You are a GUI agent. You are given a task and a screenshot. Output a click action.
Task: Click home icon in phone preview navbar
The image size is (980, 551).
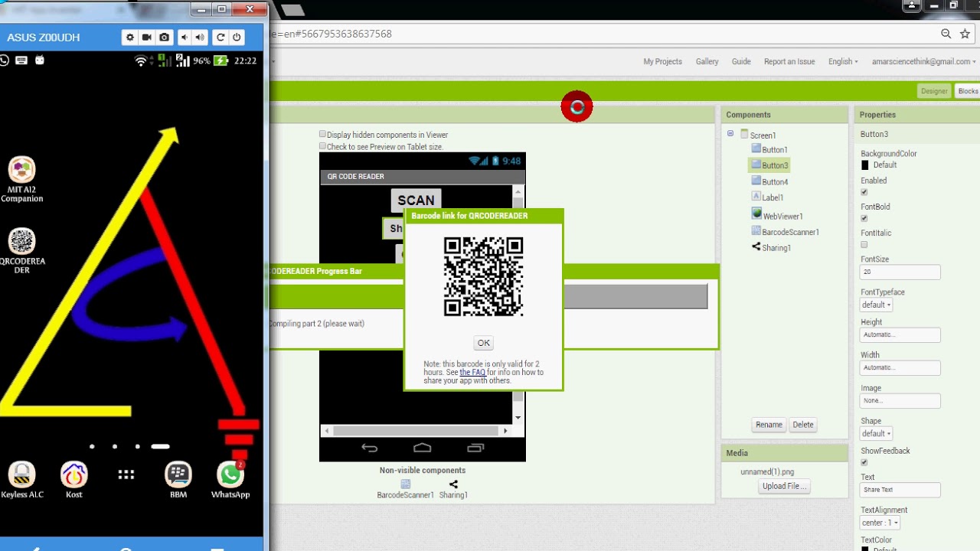422,448
